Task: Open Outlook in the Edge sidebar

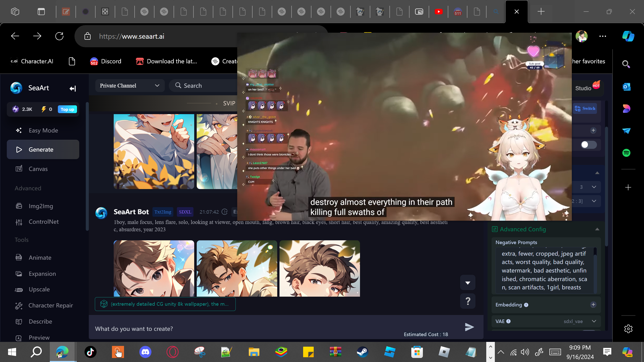Action: pyautogui.click(x=626, y=87)
